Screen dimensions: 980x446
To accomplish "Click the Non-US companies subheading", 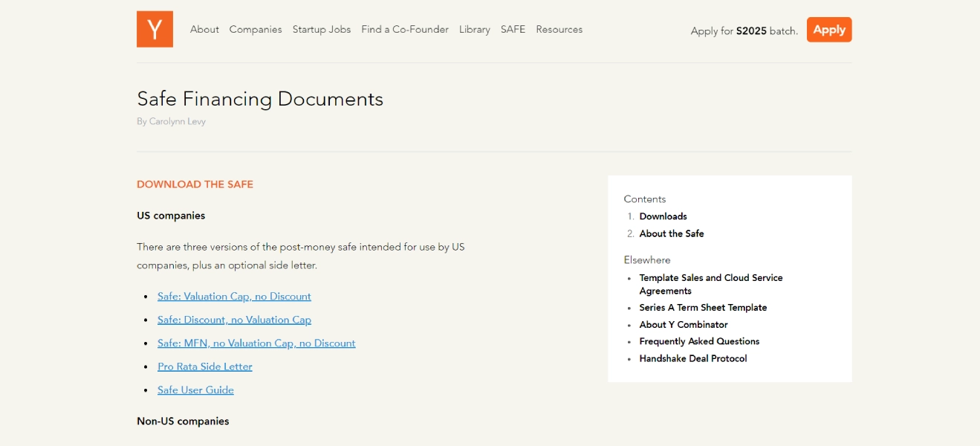I will [183, 421].
